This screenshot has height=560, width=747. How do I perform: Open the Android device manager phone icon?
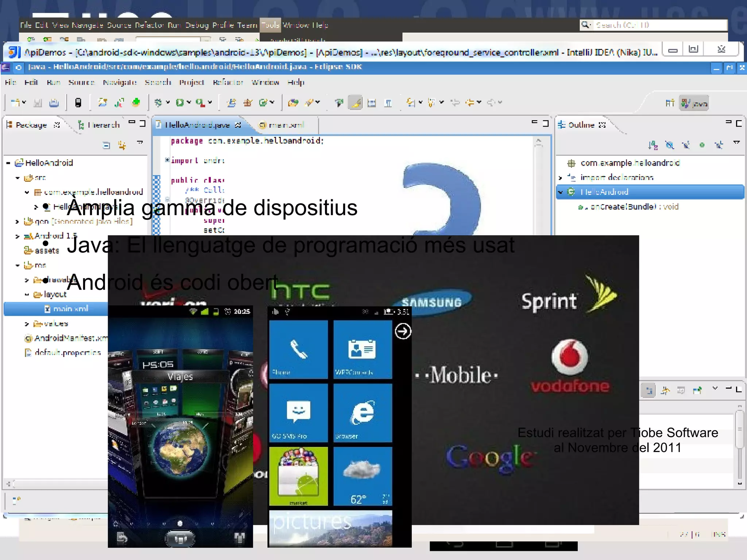[78, 103]
